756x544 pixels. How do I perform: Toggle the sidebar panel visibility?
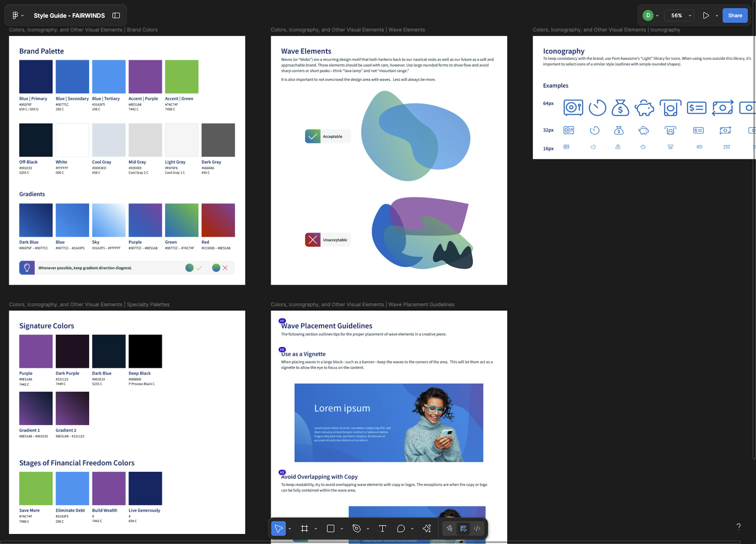coord(116,15)
